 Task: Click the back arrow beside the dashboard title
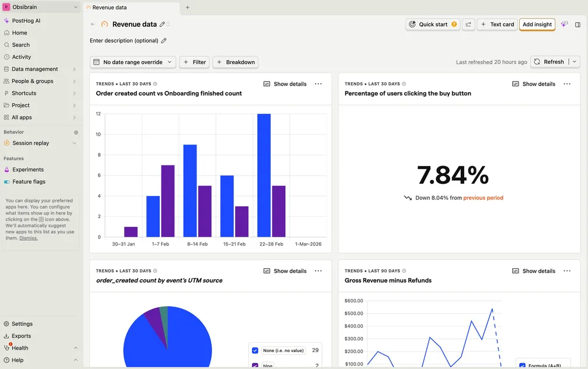point(93,24)
